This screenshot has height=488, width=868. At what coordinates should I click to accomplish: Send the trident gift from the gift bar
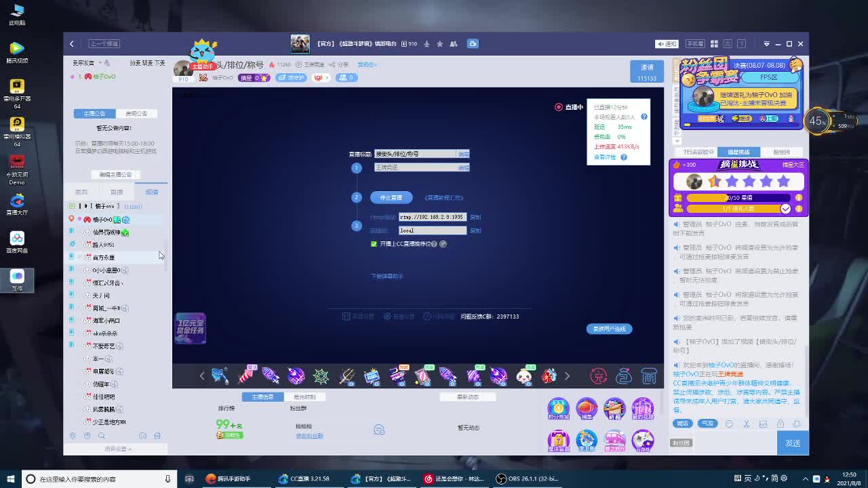pyautogui.click(x=347, y=375)
